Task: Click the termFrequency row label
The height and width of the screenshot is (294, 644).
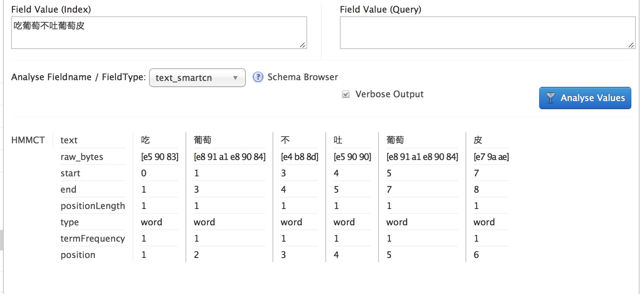Action: [93, 238]
